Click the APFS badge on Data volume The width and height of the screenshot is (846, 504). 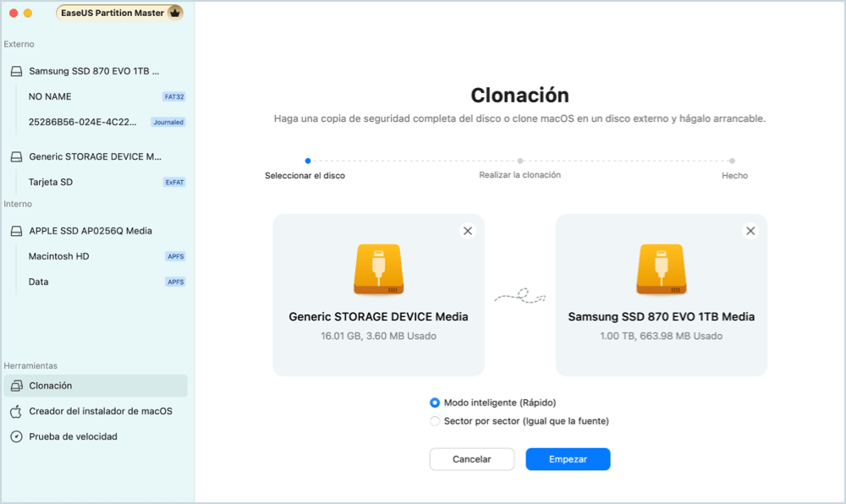(175, 282)
